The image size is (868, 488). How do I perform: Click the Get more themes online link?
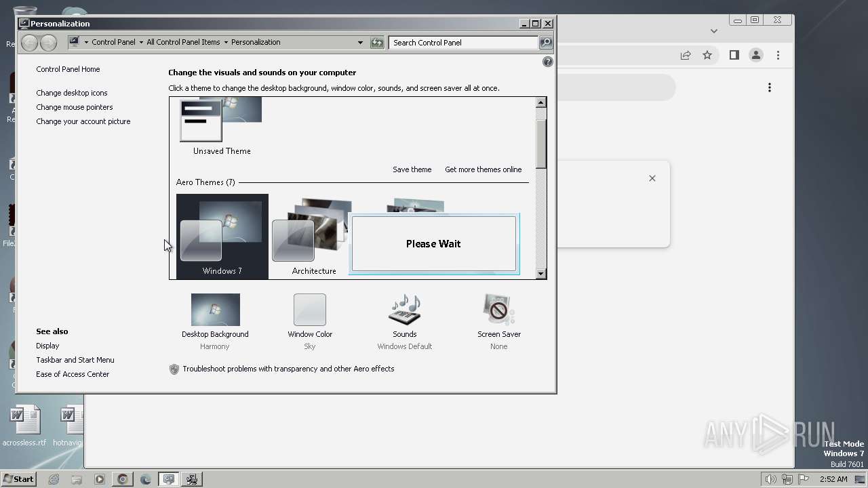(x=484, y=169)
